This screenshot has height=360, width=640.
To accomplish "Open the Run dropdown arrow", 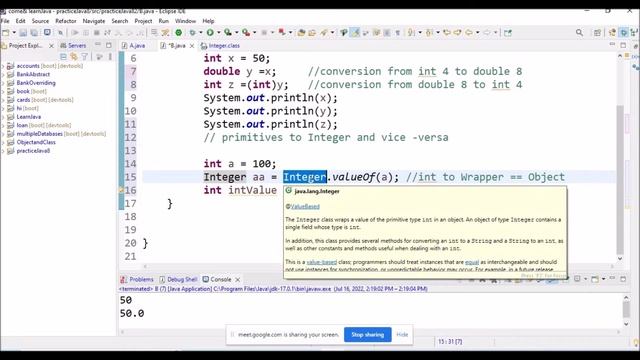I will point(218,33).
